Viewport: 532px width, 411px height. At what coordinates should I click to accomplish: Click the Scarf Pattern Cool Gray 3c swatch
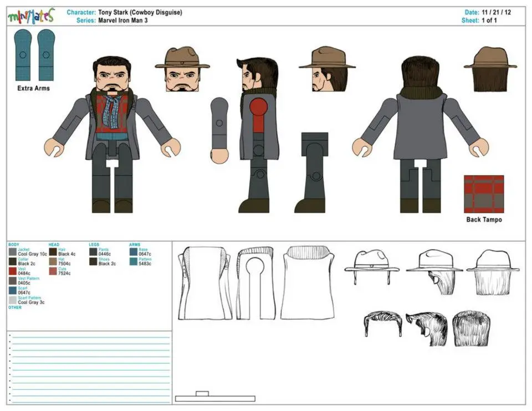pos(13,300)
